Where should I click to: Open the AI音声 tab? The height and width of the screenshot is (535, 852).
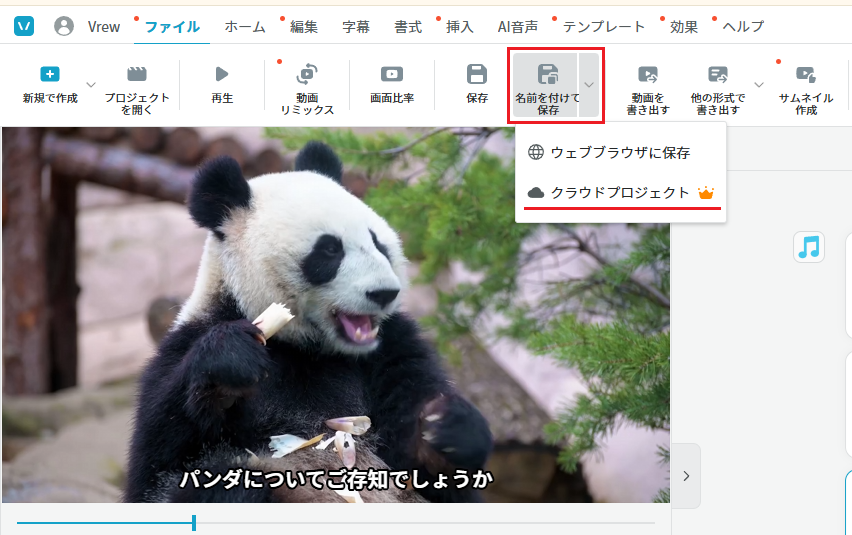(x=518, y=26)
